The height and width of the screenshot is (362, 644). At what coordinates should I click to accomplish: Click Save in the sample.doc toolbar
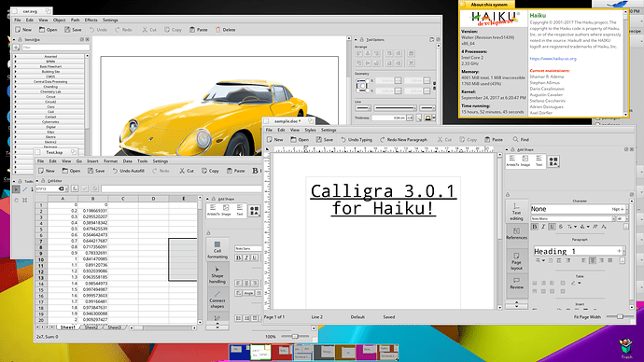(325, 140)
